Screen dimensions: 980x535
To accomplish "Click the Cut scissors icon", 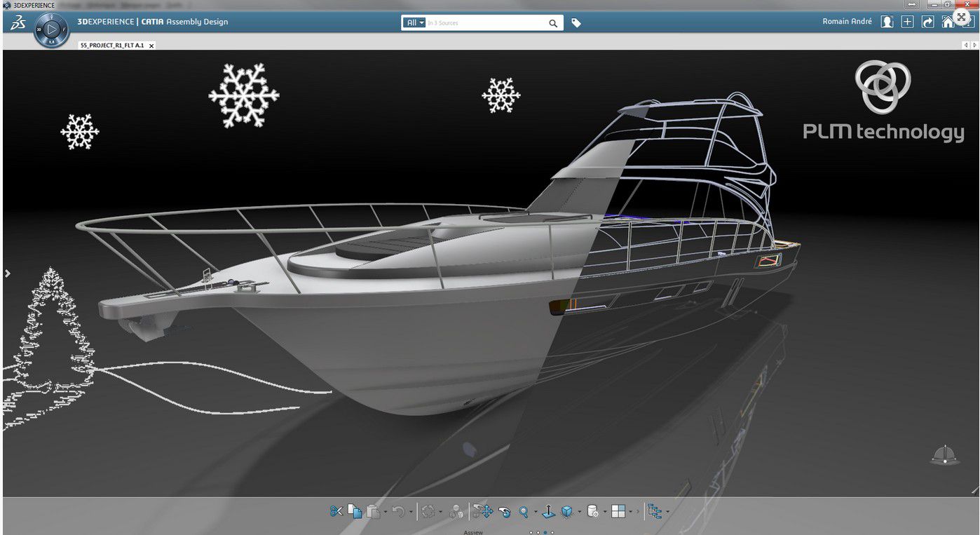I will (336, 511).
